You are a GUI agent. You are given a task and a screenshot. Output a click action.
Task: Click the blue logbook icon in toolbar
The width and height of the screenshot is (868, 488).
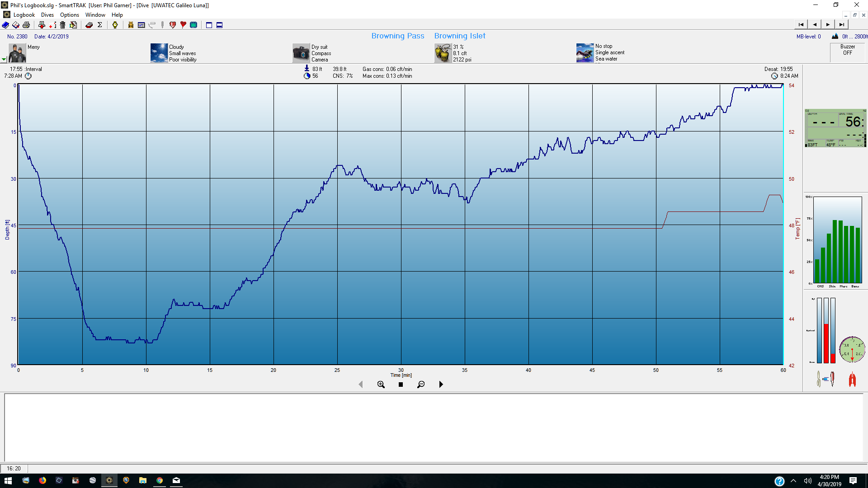point(5,25)
